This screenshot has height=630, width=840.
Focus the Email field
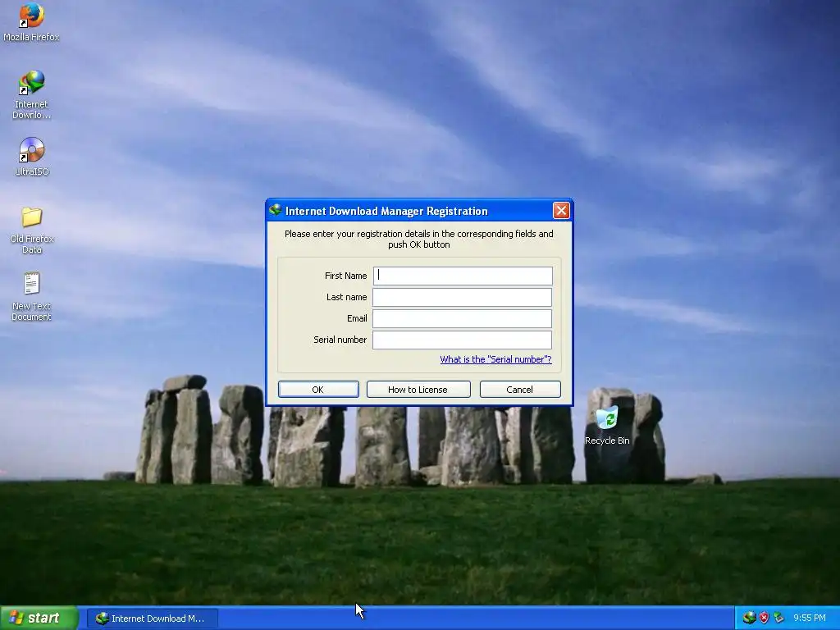(463, 319)
